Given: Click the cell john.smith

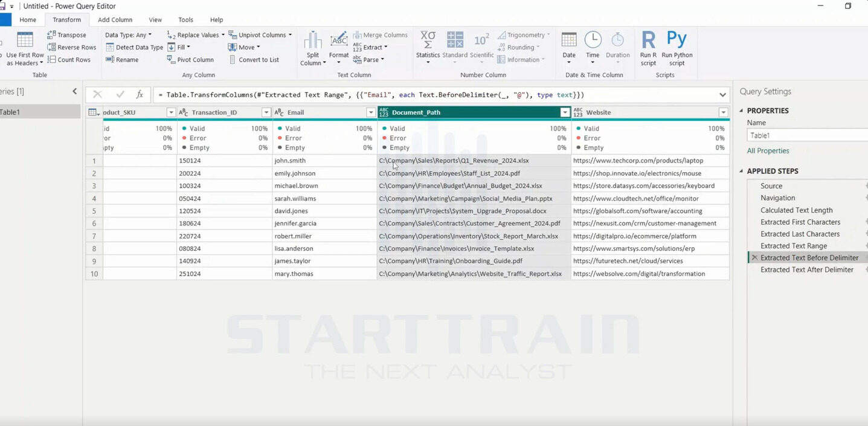Looking at the screenshot, I should (x=325, y=161).
